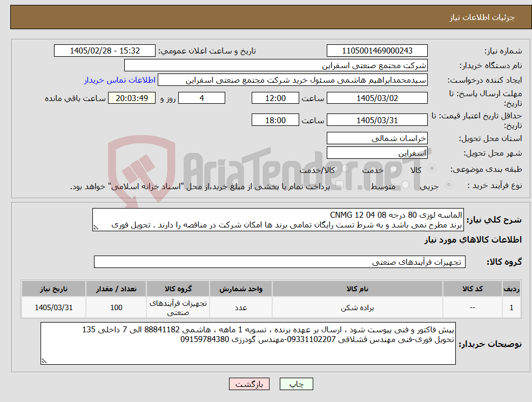This screenshot has width=532, height=402.
Task: Click the goods group cell in table row
Action: [x=178, y=307]
